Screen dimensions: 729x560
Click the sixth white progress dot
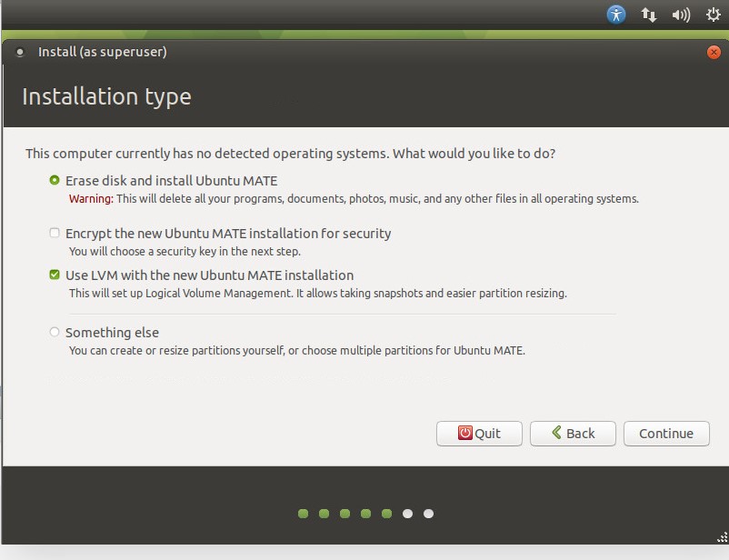coord(408,514)
